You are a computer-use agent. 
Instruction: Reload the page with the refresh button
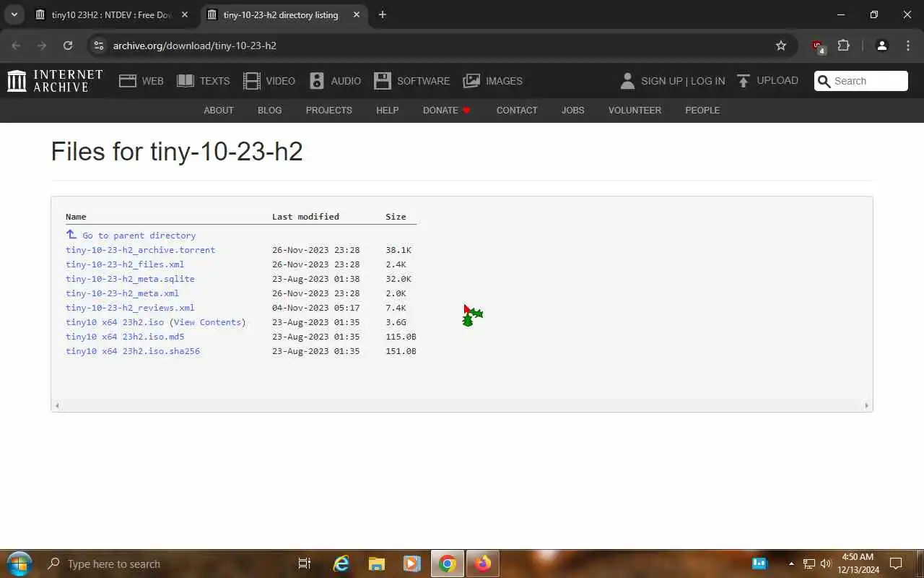(x=68, y=46)
